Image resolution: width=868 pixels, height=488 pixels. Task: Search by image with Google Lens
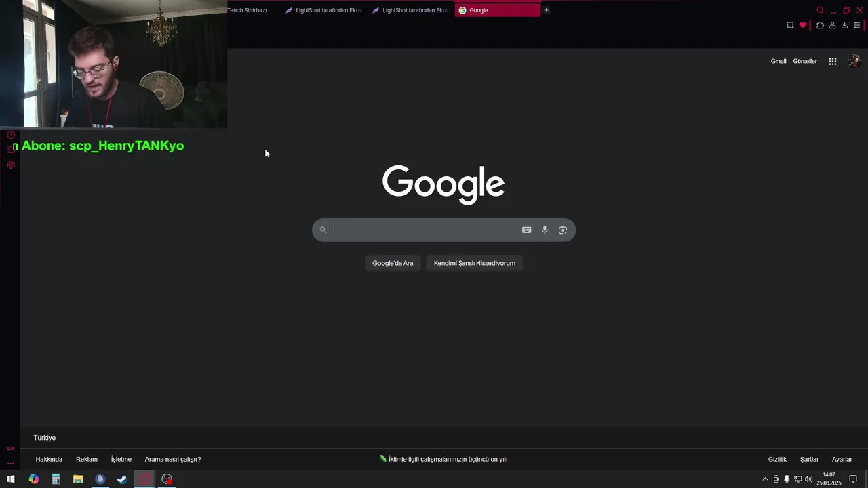coord(563,230)
